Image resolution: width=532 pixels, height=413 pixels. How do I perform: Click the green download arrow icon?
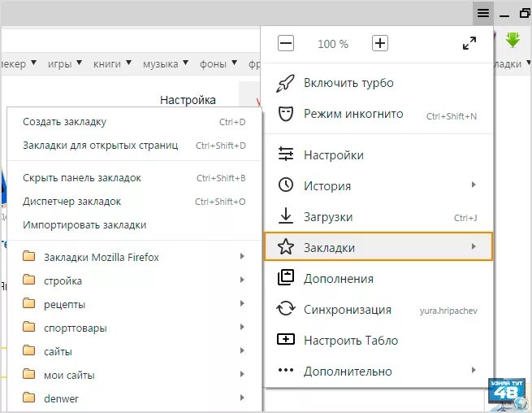pyautogui.click(x=513, y=40)
